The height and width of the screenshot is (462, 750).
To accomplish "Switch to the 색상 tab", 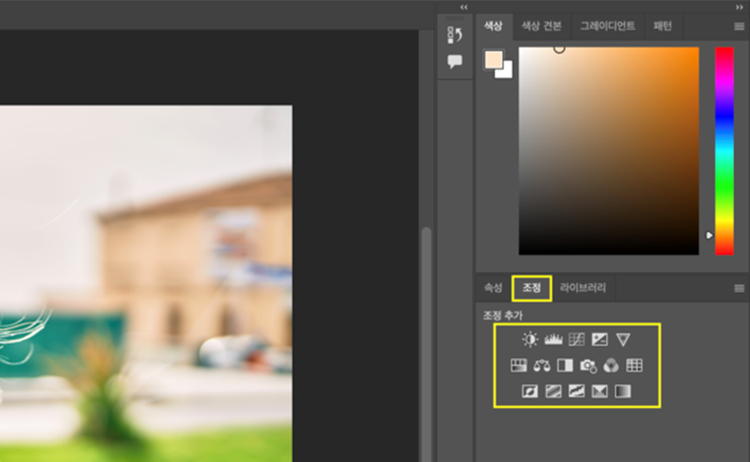I will 493,26.
